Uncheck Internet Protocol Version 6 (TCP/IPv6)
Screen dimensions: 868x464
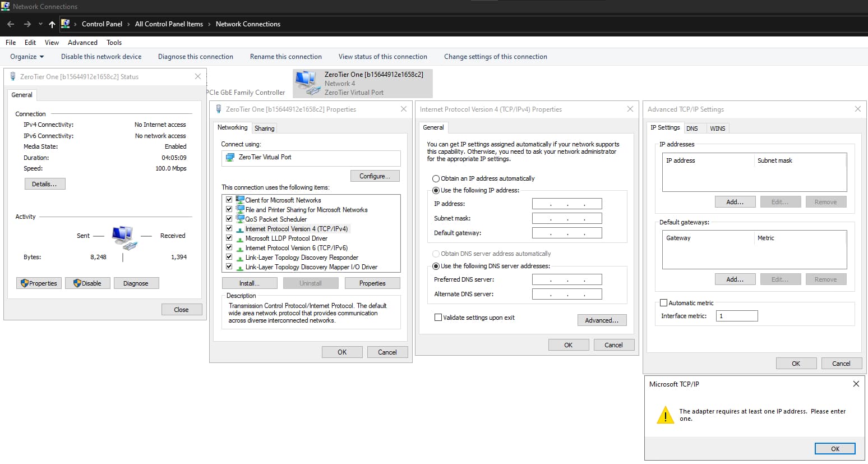(x=229, y=247)
